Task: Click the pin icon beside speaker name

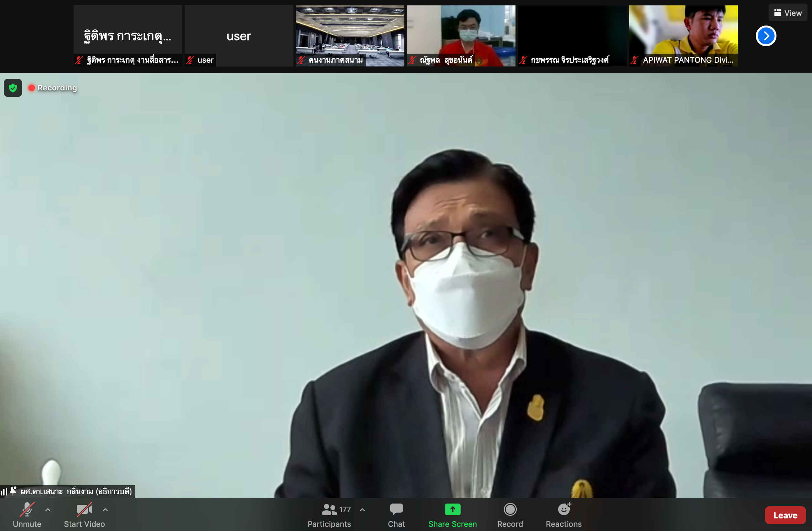Action: (13, 491)
